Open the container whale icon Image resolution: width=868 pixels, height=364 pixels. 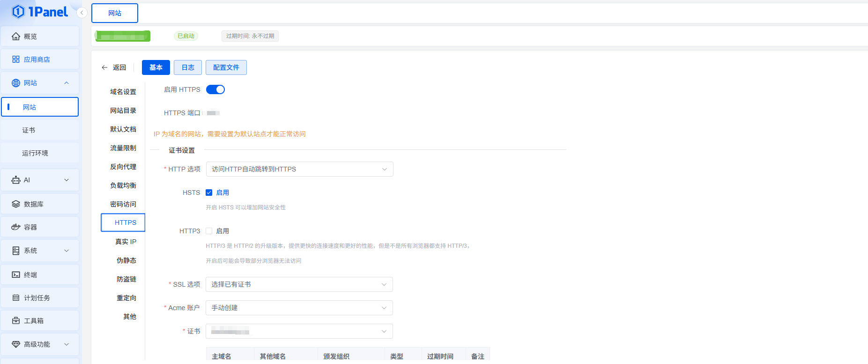[x=16, y=227]
